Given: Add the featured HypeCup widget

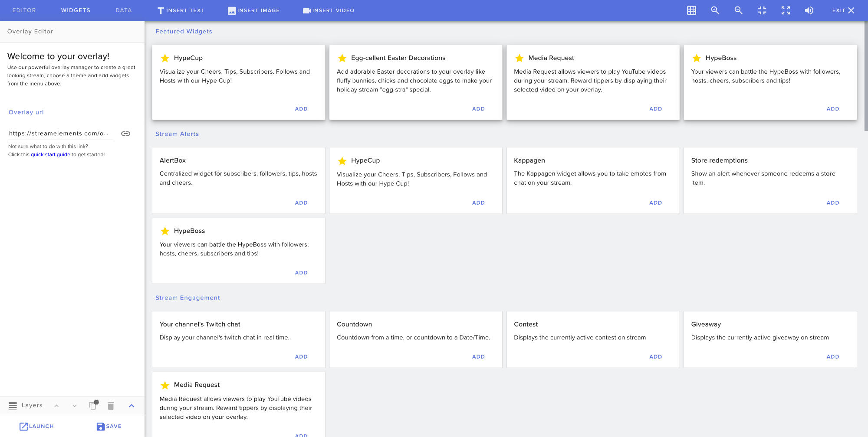Looking at the screenshot, I should point(301,109).
